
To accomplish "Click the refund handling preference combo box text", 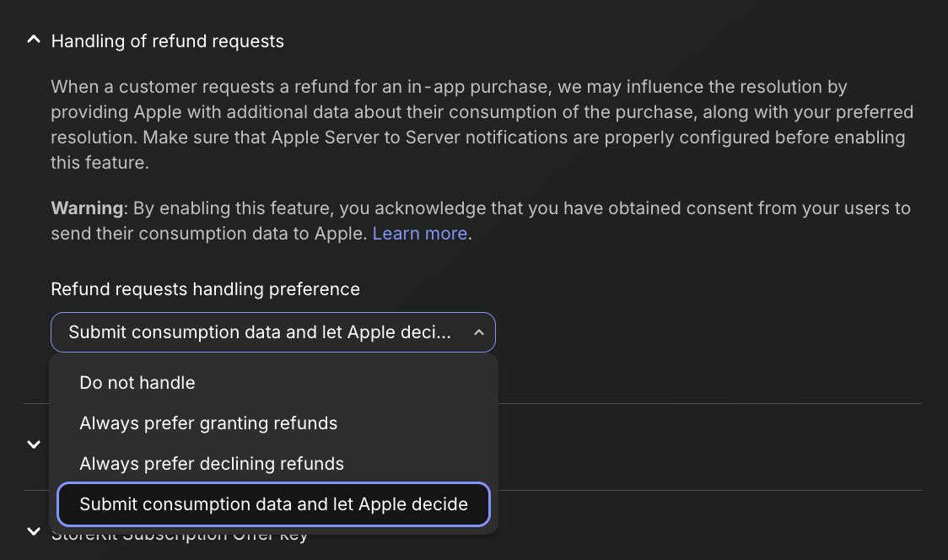I will pos(260,332).
